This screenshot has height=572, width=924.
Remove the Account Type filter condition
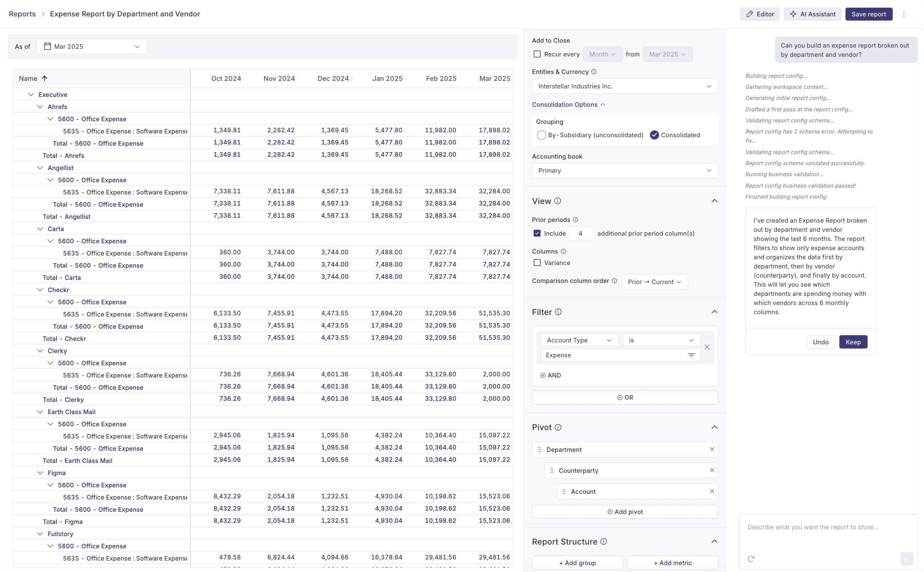(707, 347)
